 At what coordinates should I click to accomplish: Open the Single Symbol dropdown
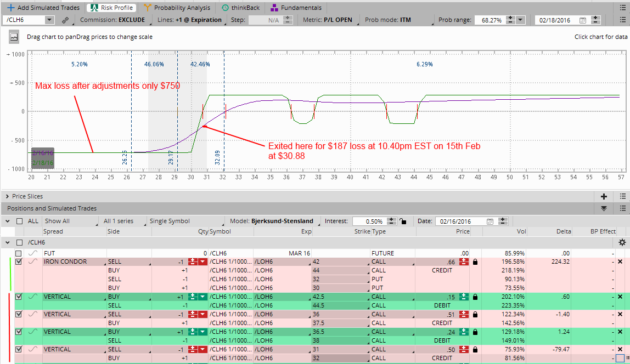click(185, 221)
